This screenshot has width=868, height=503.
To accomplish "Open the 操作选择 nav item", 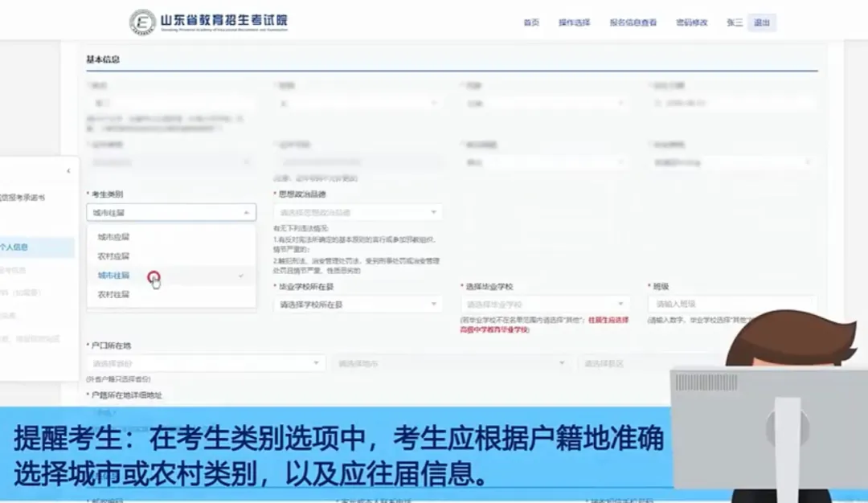I will click(574, 22).
